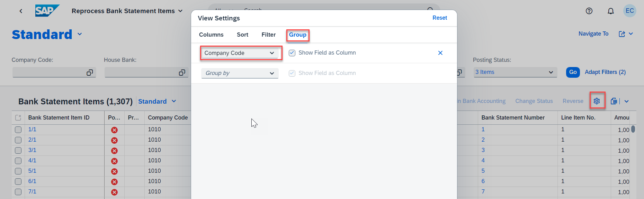The width and height of the screenshot is (644, 199).
Task: Expand the empty Group by dropdown
Action: 240,73
